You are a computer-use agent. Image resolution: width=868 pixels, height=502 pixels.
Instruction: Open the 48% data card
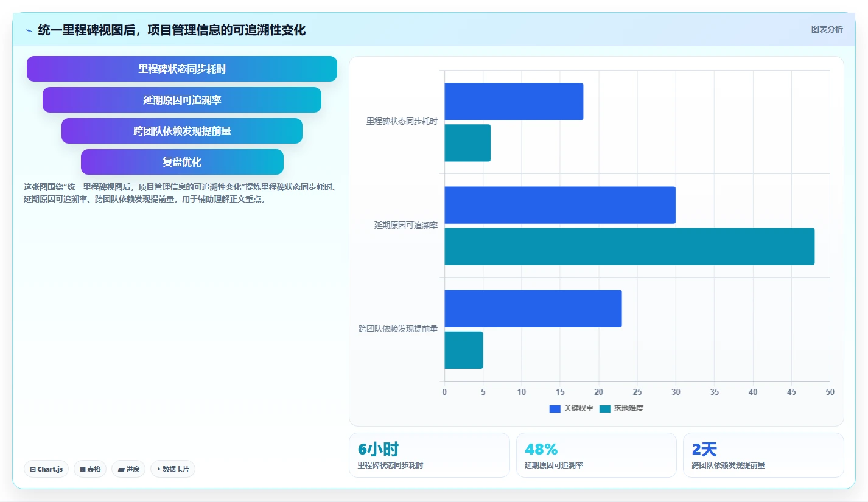pyautogui.click(x=597, y=455)
